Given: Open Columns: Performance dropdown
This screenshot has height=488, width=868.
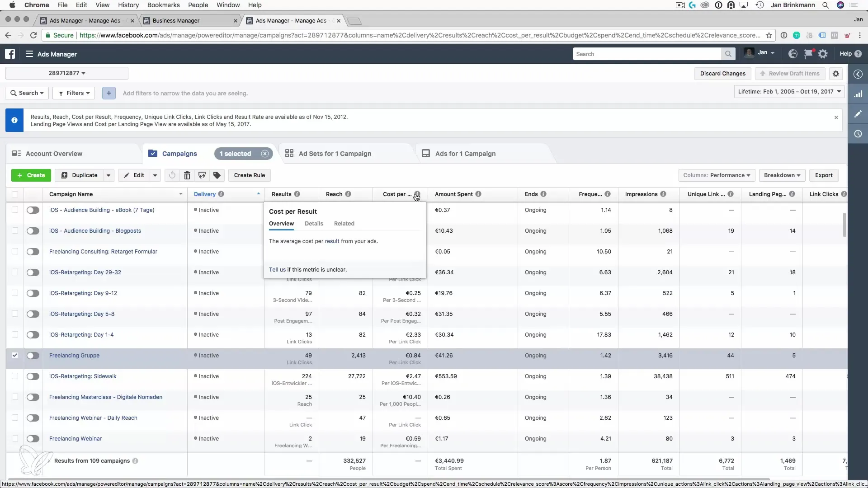Looking at the screenshot, I should point(716,175).
